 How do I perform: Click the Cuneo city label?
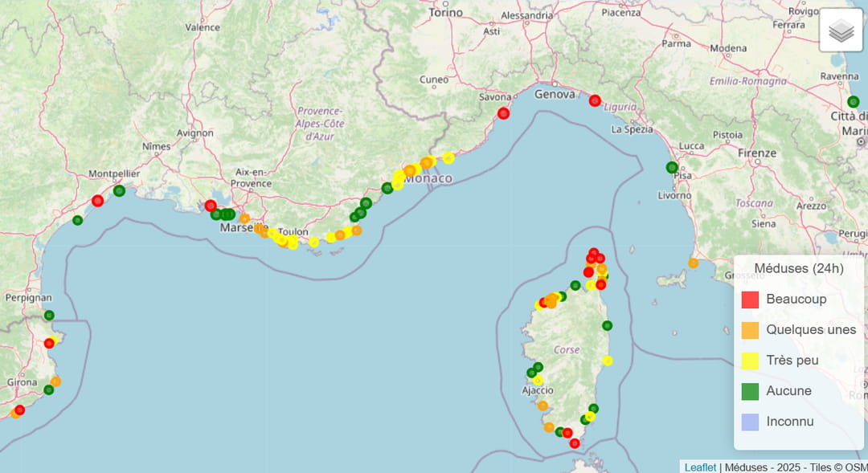[x=434, y=80]
